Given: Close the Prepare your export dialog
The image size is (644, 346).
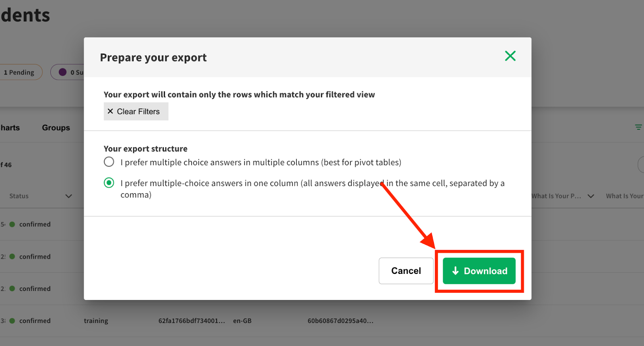Looking at the screenshot, I should (510, 56).
